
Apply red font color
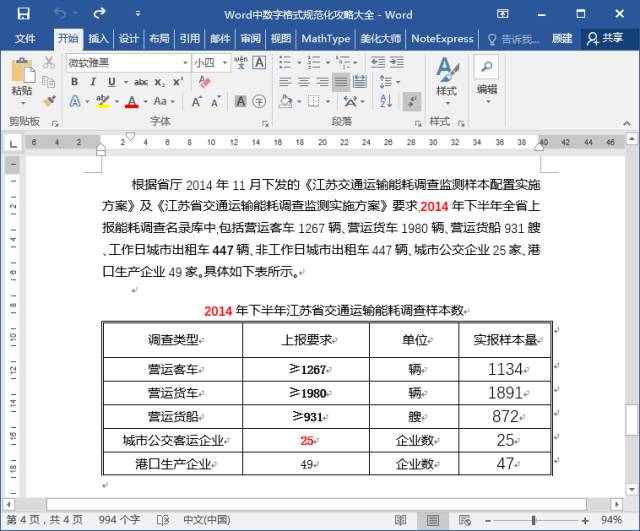pyautogui.click(x=131, y=101)
